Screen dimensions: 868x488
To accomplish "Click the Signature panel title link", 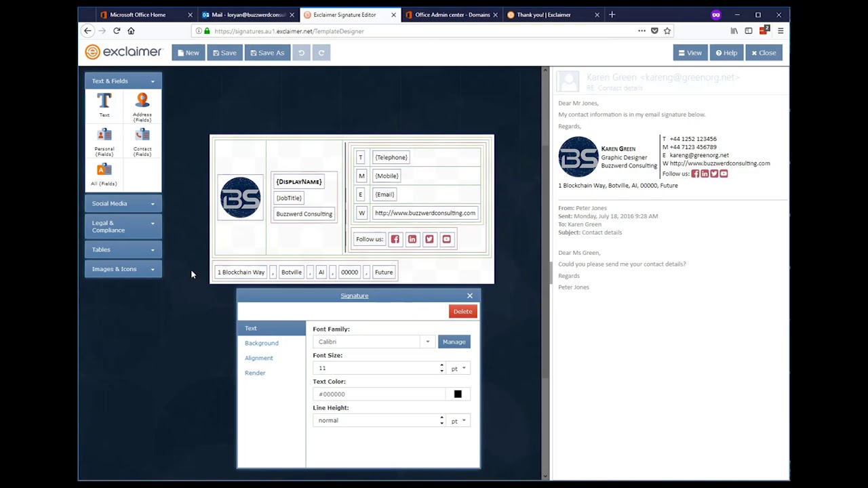I will tap(355, 296).
